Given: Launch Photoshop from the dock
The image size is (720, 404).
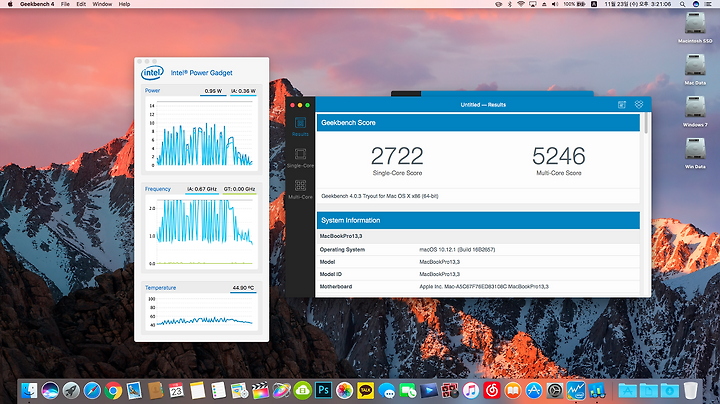Looking at the screenshot, I should [324, 391].
